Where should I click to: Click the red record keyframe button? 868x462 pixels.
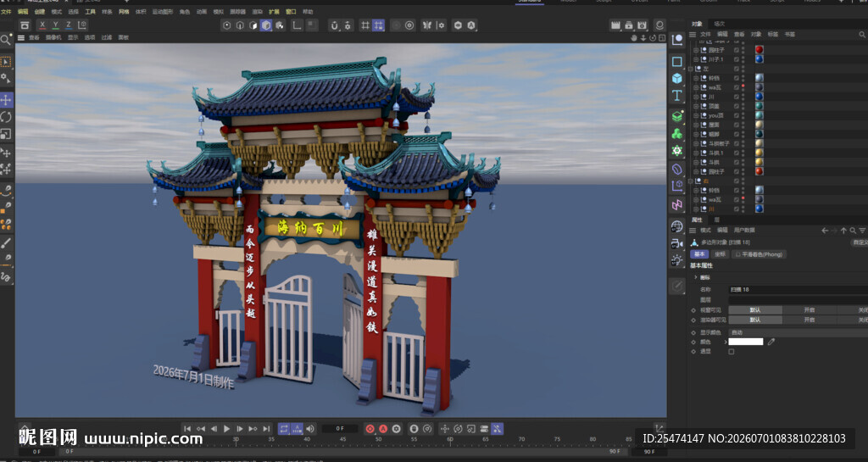370,429
